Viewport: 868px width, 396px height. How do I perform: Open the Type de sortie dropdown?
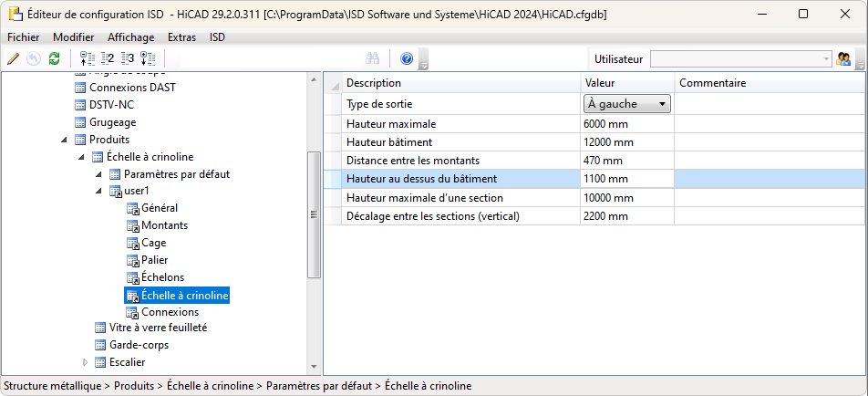tap(627, 104)
